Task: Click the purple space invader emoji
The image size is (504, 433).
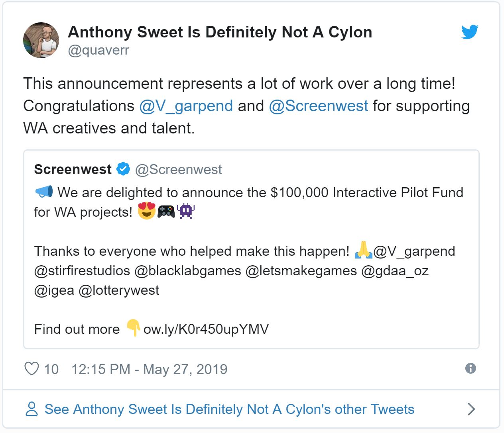Action: pyautogui.click(x=186, y=211)
